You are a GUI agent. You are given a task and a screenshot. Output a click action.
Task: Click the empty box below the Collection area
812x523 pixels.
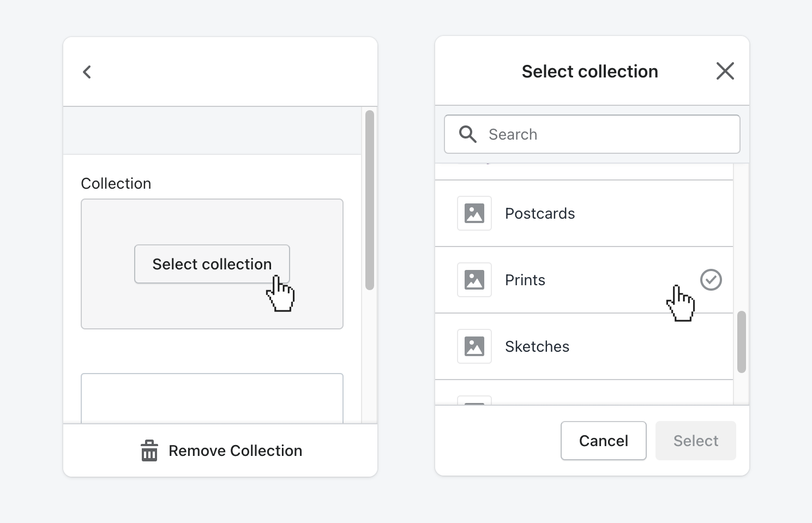click(212, 398)
